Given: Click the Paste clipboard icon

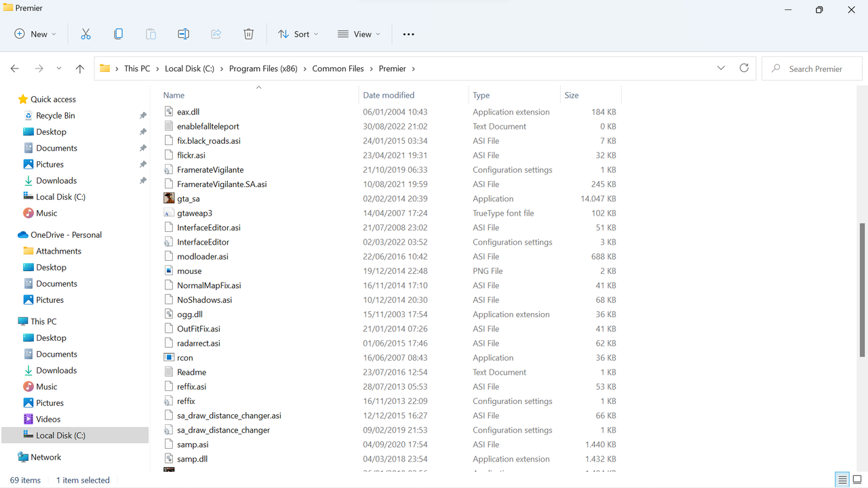Looking at the screenshot, I should (x=151, y=34).
